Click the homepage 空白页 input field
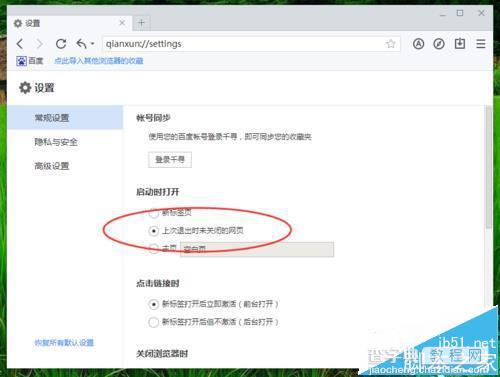This screenshot has width=500, height=377. (257, 249)
